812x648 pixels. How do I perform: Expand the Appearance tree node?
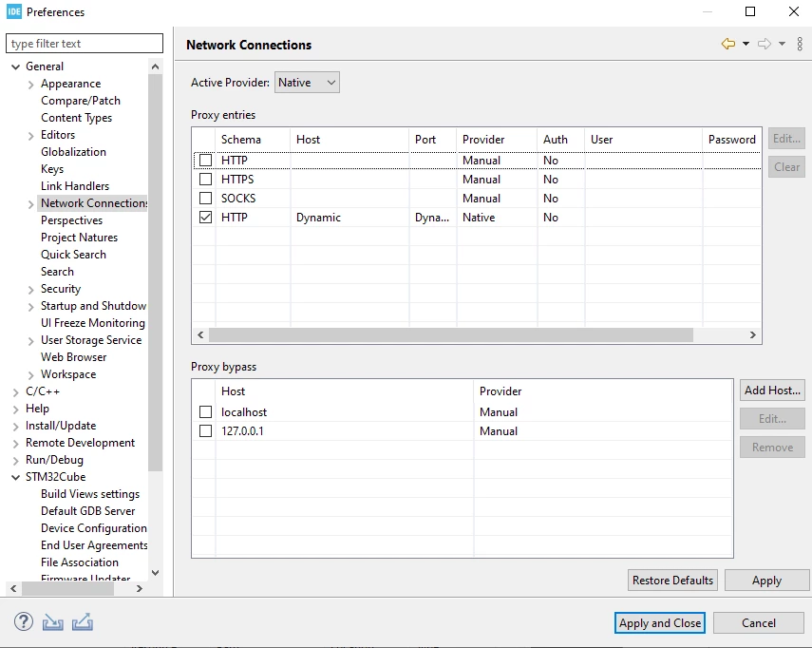(31, 85)
